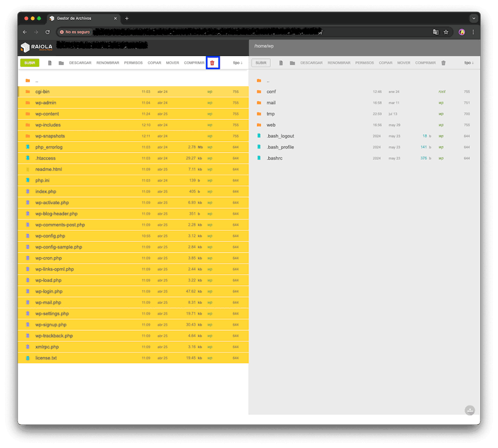Open Chrome three-dot menu
The width and height of the screenshot is (498, 448).
[473, 32]
